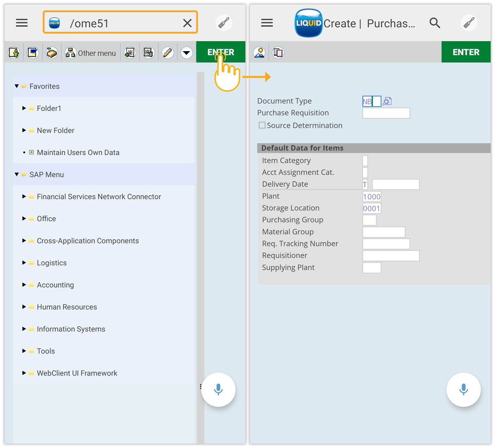495x448 pixels.
Task: Expand Cross-Application Components folder
Action: point(24,241)
